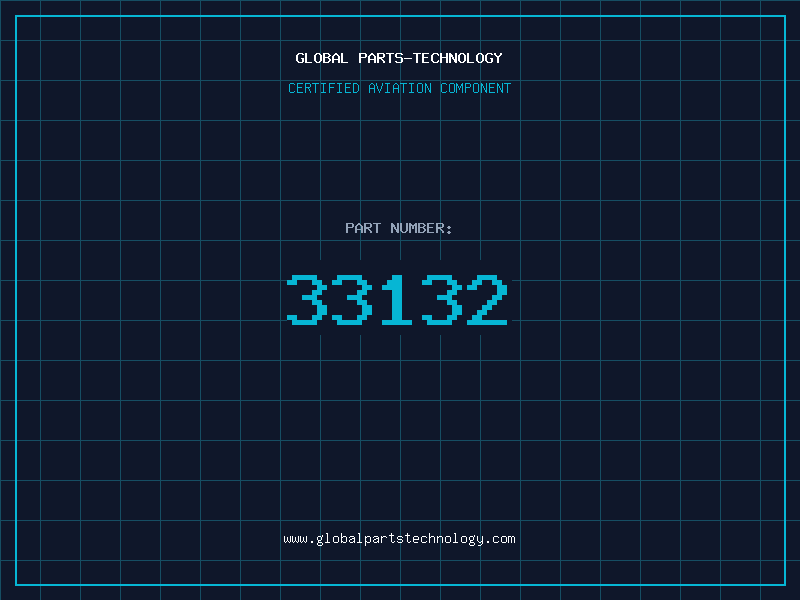800x600 pixels.
Task: Click the GLOBAL PARTS-TECHNOLOGY heading
Action: (399, 58)
